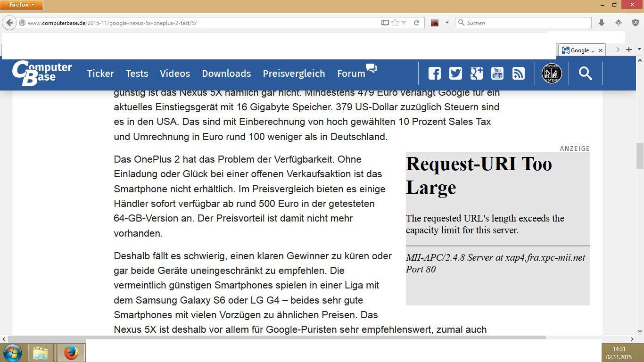Bookmark this page with the star

tap(395, 23)
